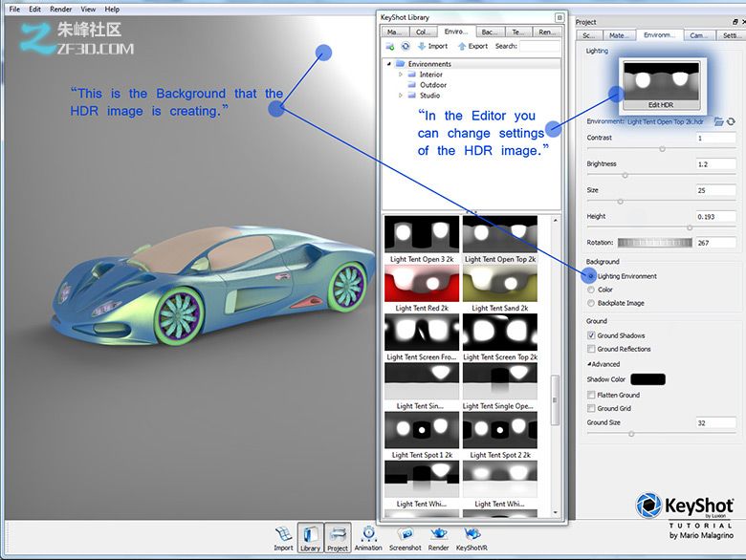
Task: Click the Ground Size slider handle
Action: point(631,434)
